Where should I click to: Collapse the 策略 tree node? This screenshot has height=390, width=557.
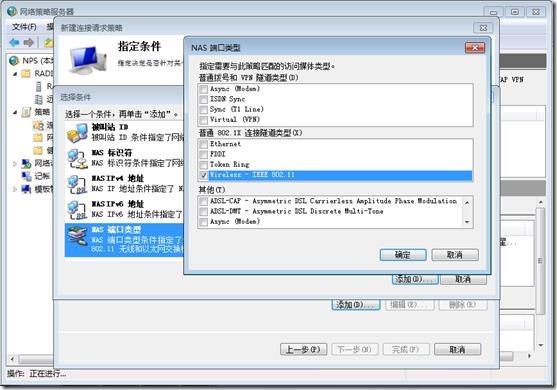click(15, 112)
